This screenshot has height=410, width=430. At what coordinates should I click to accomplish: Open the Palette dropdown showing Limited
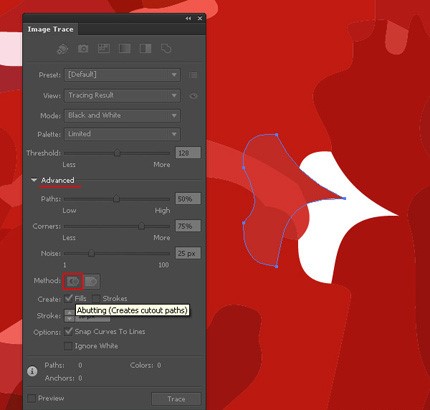pyautogui.click(x=122, y=134)
